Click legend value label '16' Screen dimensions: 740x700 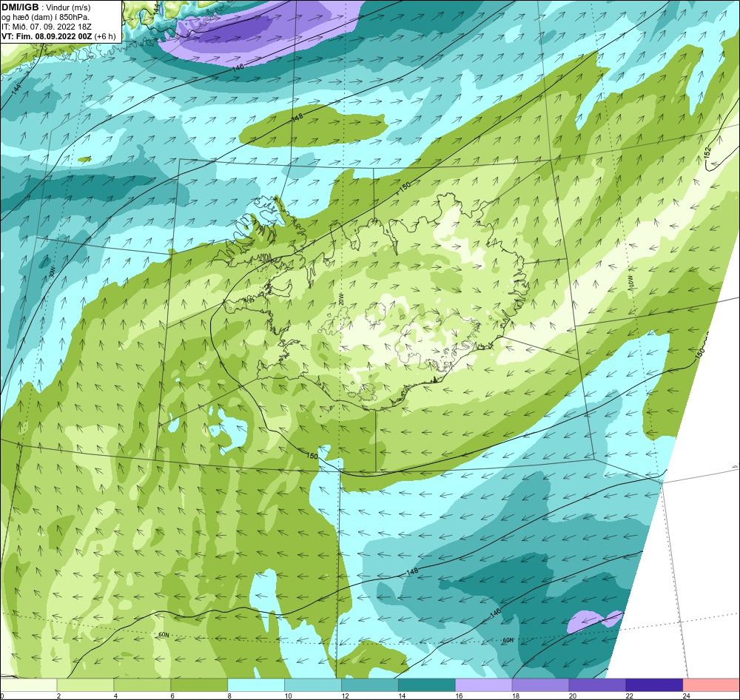pos(459,696)
